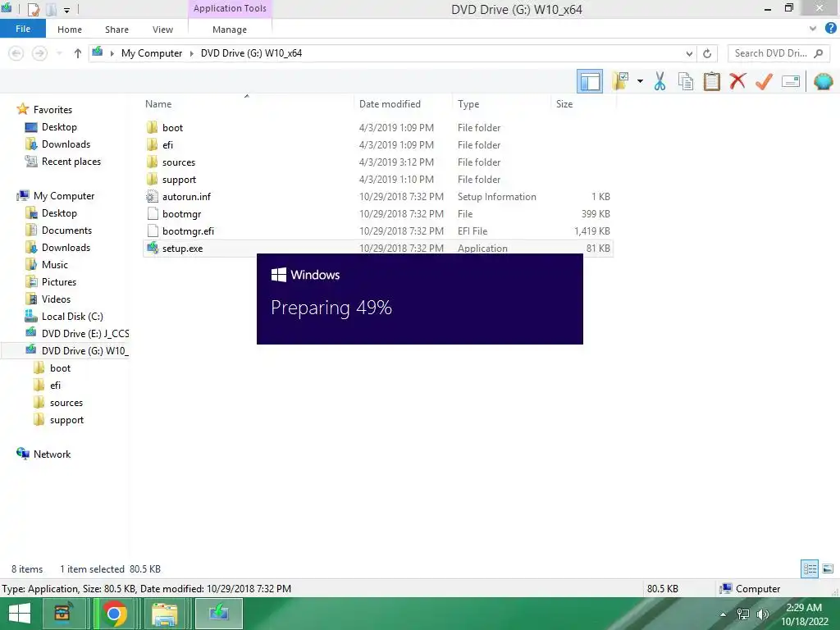Launch Google Chrome from the taskbar

click(113, 614)
